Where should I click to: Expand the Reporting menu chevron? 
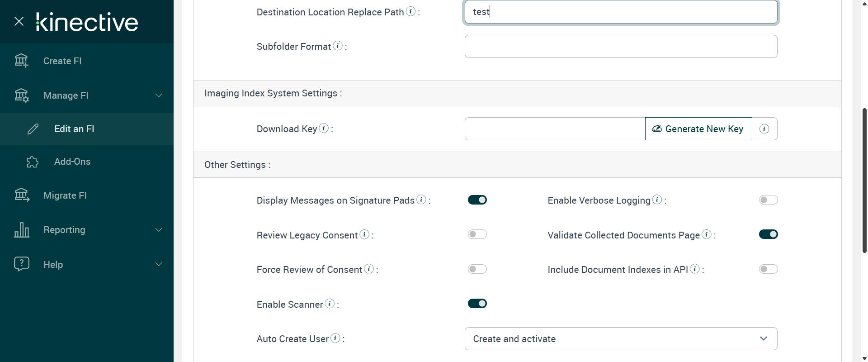[x=159, y=230]
